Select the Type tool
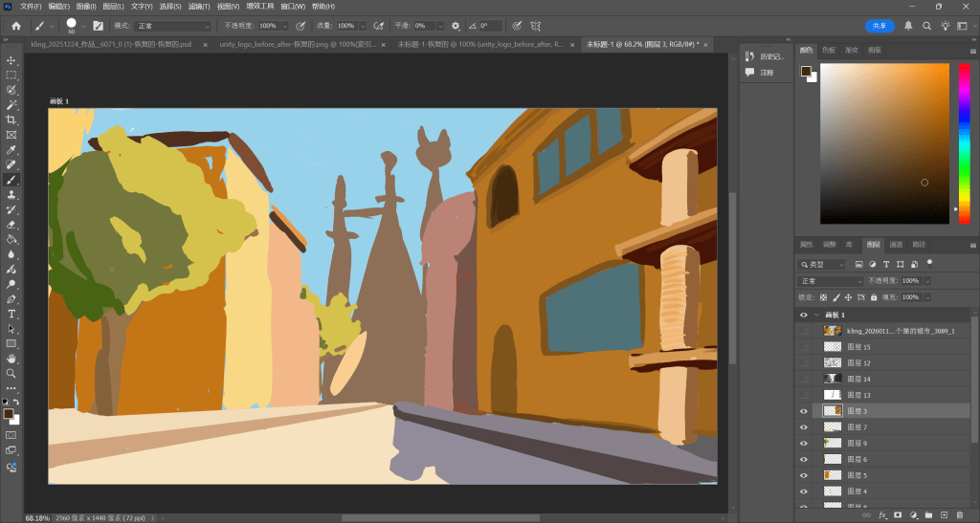980x523 pixels. (11, 314)
